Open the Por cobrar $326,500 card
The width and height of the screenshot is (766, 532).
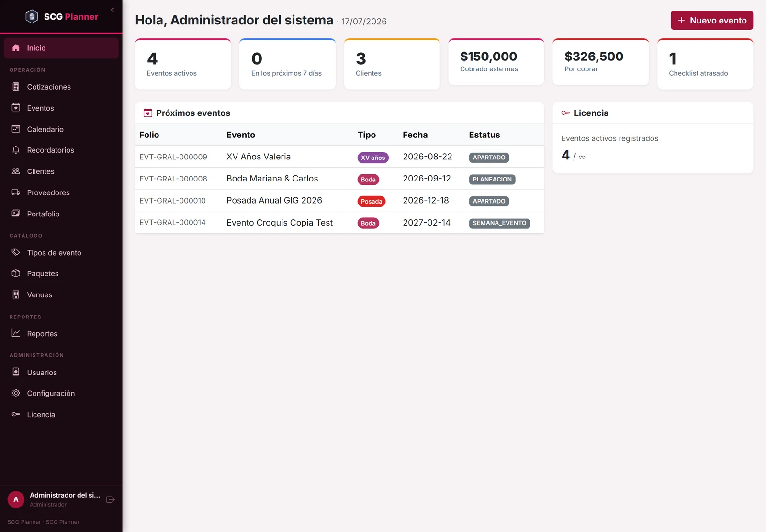(600, 62)
